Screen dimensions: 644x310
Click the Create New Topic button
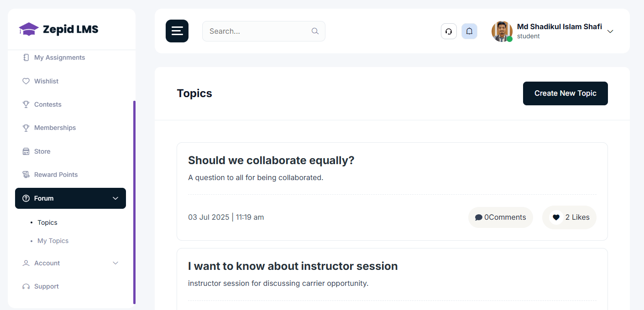(x=565, y=93)
